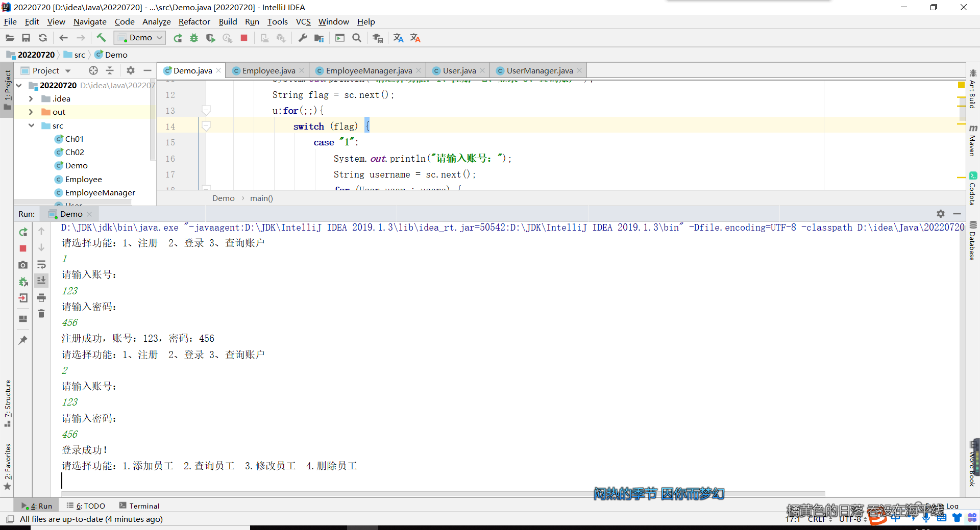The image size is (980, 530).
Task: Run Demo with Coverage icon
Action: 210,38
